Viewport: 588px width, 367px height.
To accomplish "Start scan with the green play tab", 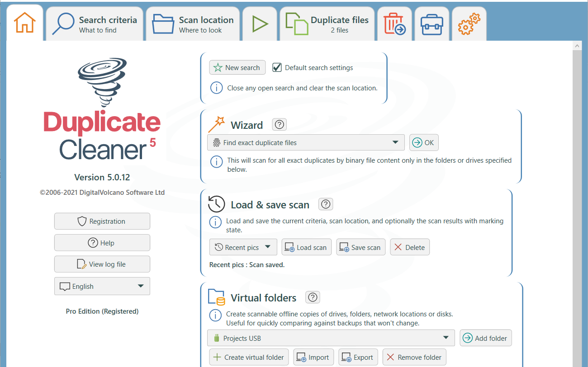I will [x=260, y=24].
